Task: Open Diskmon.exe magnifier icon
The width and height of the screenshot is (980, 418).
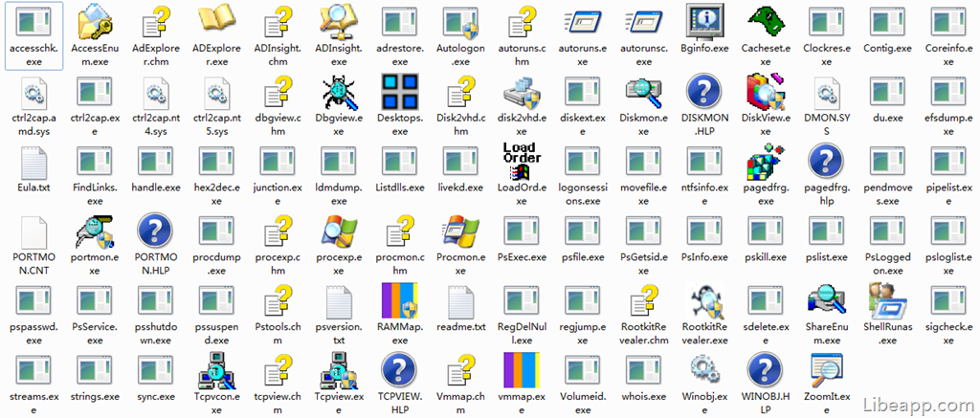Action: 644,92
